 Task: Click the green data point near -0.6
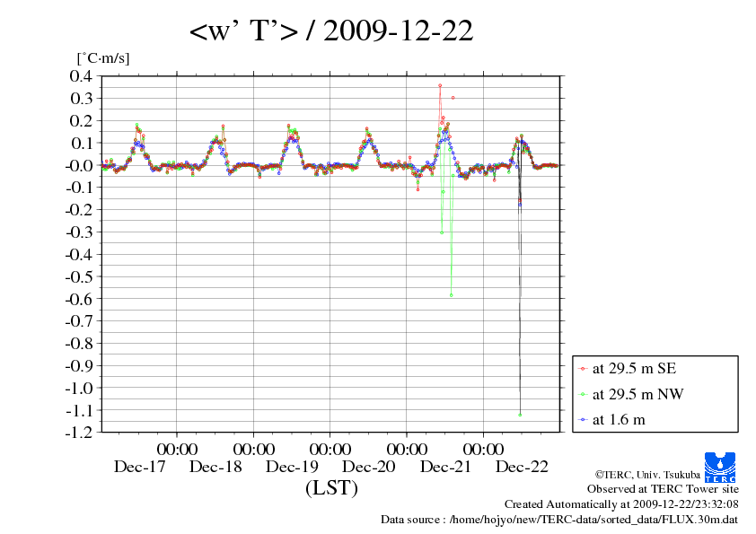(452, 295)
